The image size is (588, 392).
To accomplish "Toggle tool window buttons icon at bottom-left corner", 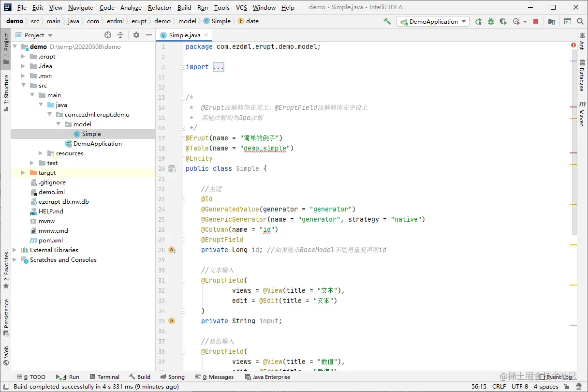I will [x=5, y=387].
